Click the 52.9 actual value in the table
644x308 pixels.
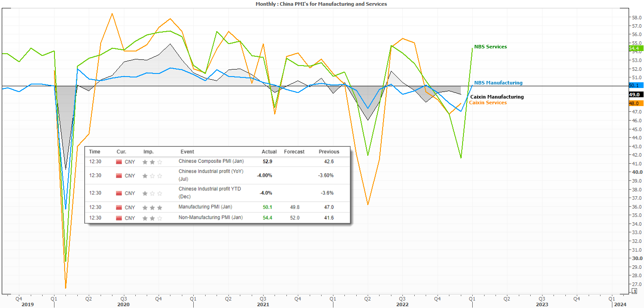click(268, 161)
